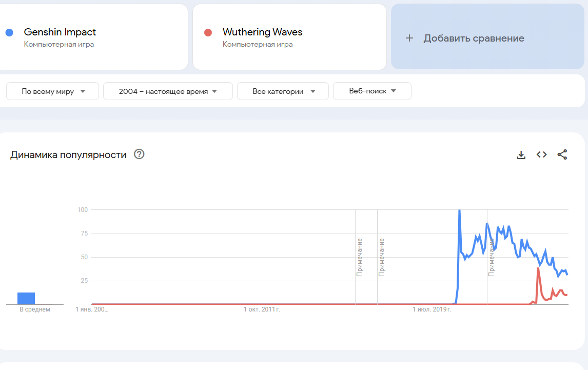Click the Примечание marker near the 2021 peak

pyautogui.click(x=492, y=257)
